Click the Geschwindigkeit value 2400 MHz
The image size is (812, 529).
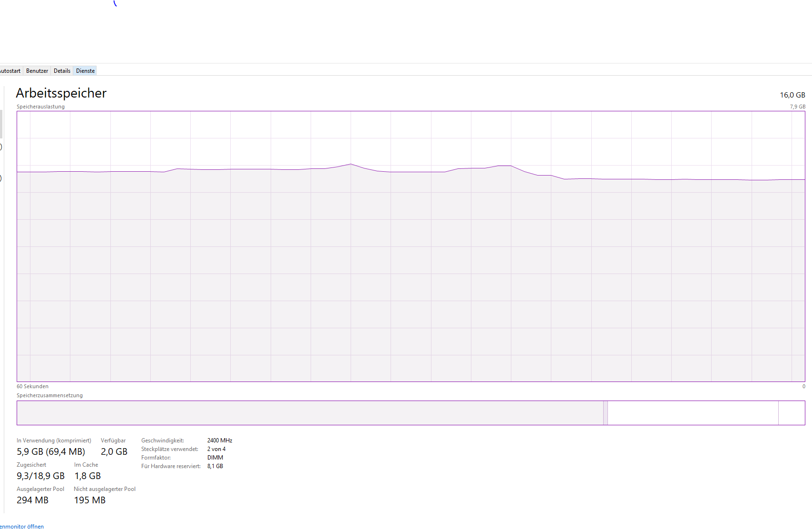click(x=220, y=441)
